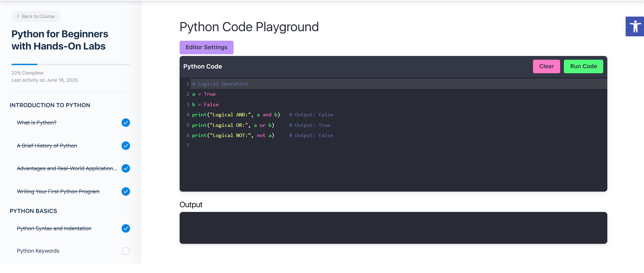
Task: Expand the Editor Settings panel
Action: pos(206,47)
